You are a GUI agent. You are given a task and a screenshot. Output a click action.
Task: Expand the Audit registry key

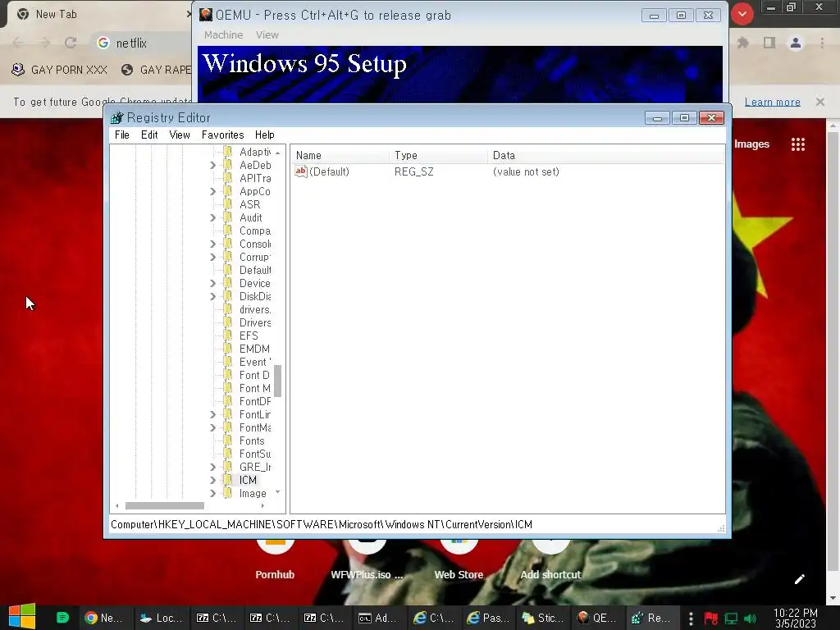tap(212, 217)
